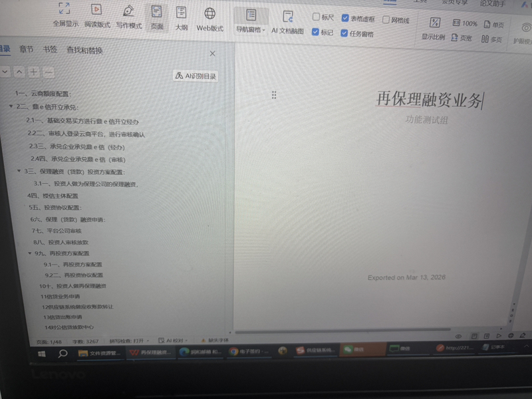Open AI document mind map (AI文档脑图)
Viewport: 532px width, 399px height.
tap(287, 23)
